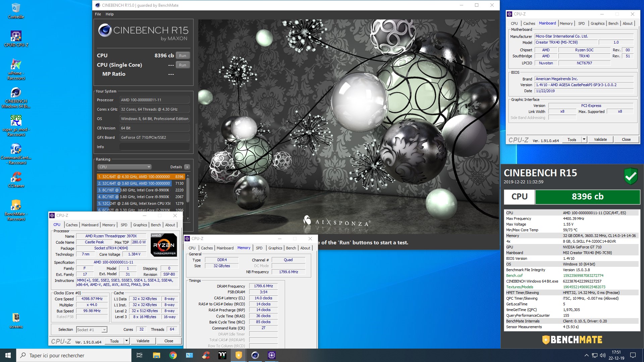Switch to CPU-Z taskbar icon
The width and height of the screenshot is (644, 362).
[x=272, y=355]
